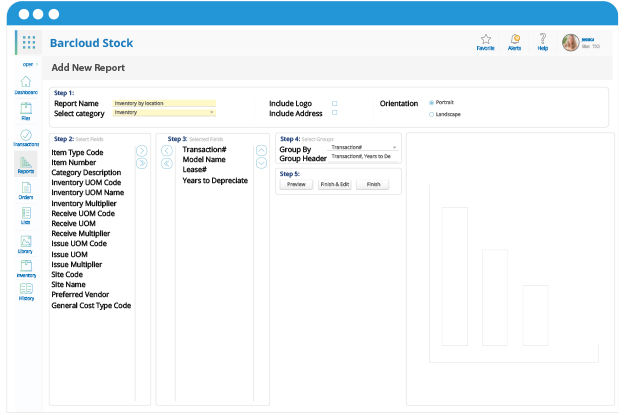Select Issue UOM Code field
The width and height of the screenshot is (626, 415).
(79, 243)
